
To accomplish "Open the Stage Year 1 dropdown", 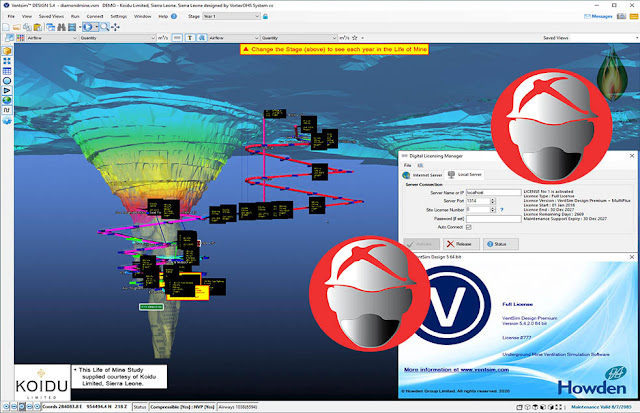I will [x=231, y=16].
